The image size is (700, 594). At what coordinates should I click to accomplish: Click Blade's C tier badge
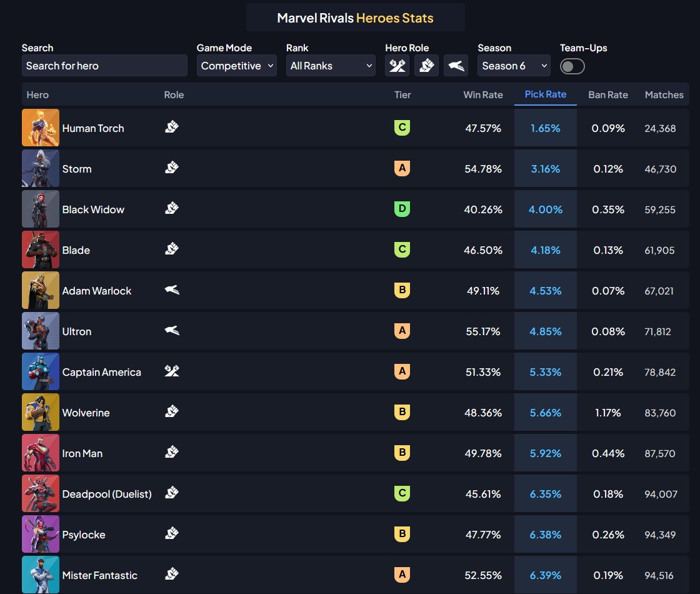click(402, 249)
